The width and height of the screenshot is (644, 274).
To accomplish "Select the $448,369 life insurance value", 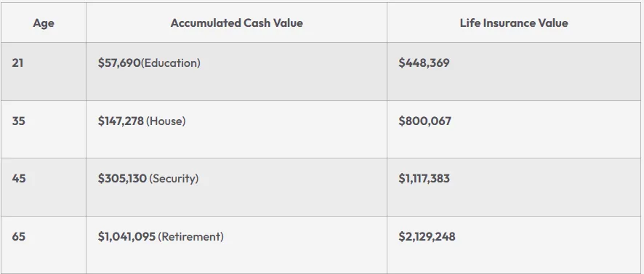I will pyautogui.click(x=424, y=63).
